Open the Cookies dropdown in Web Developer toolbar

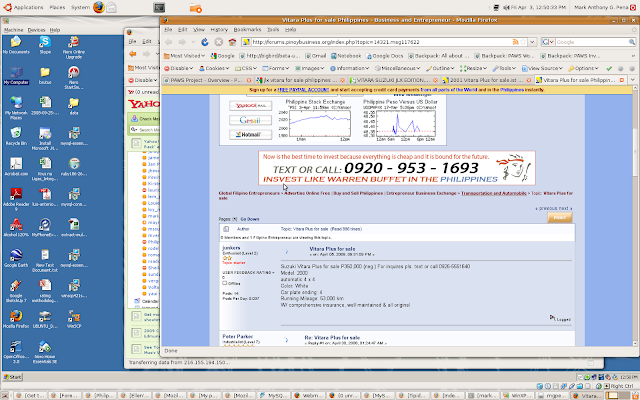214,69
